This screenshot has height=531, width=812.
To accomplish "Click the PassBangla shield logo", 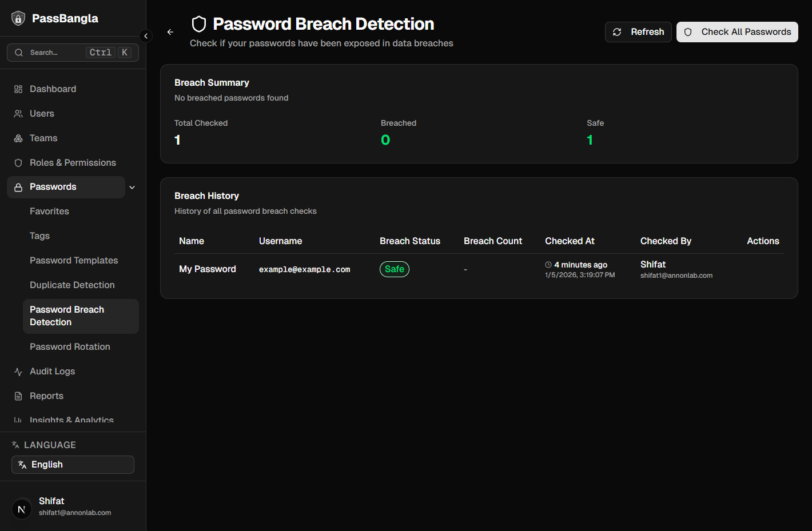I will (x=18, y=18).
